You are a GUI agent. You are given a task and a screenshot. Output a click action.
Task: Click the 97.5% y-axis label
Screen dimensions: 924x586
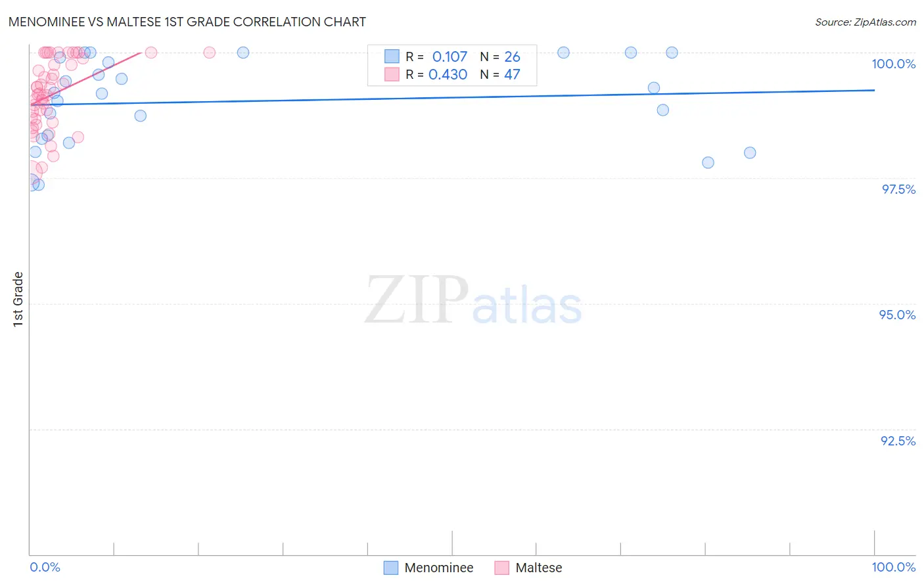[x=898, y=189]
